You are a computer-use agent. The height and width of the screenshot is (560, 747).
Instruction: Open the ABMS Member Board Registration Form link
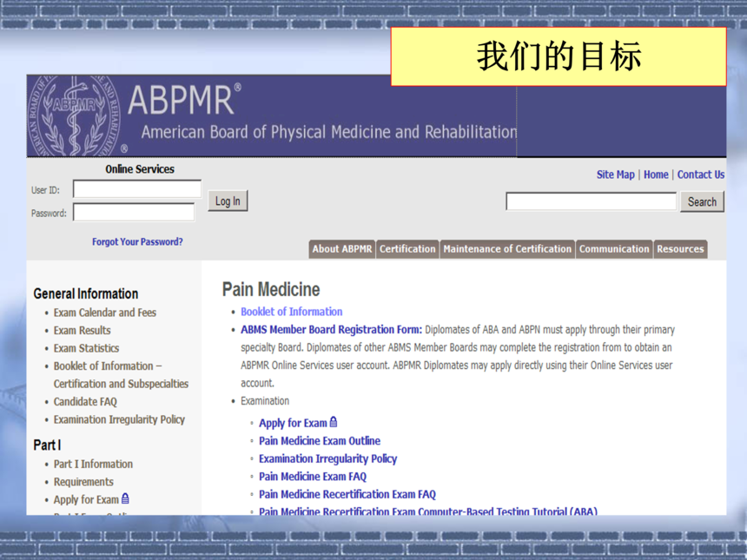coord(331,330)
